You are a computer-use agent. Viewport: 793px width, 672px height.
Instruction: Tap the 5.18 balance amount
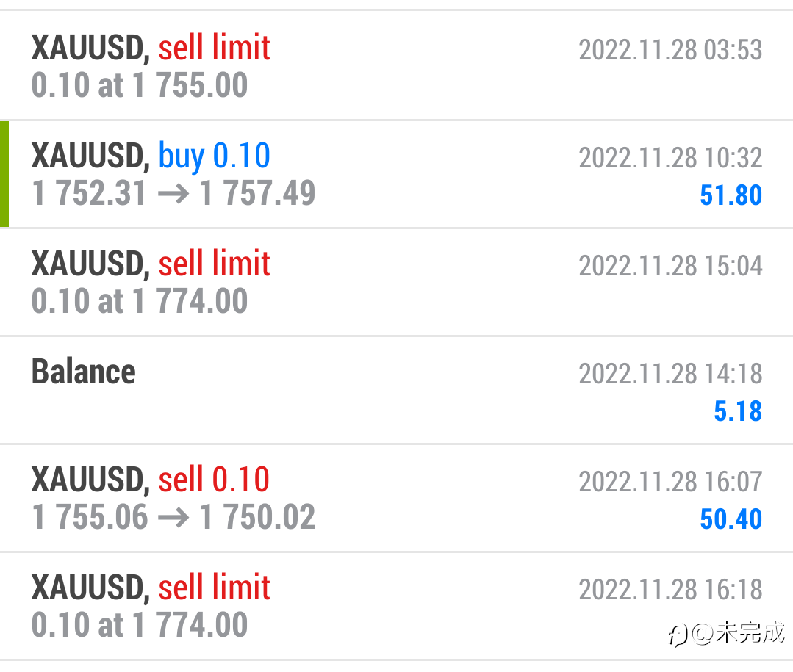(x=738, y=411)
